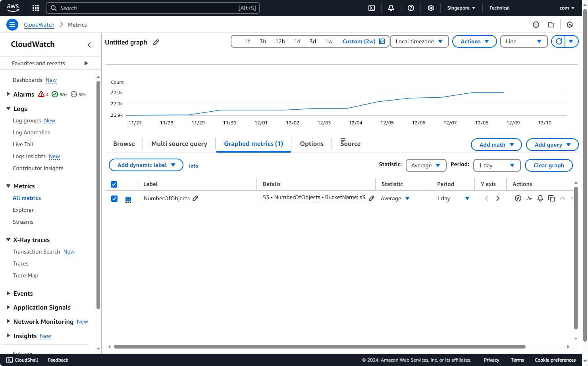Screen dimensions: 588x366
Task: Open the info panel icon in breadcrumb bar
Action: coord(536,25)
